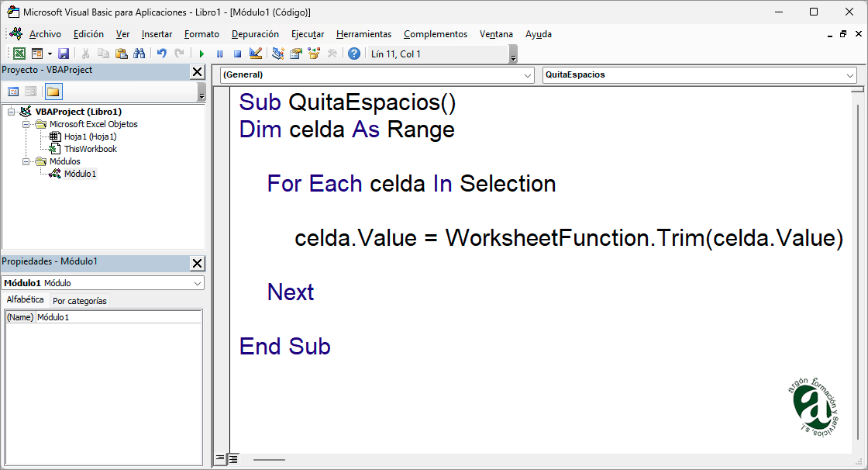Click the View Microsoft Excel icon
The height and width of the screenshot is (470, 868).
[x=19, y=54]
